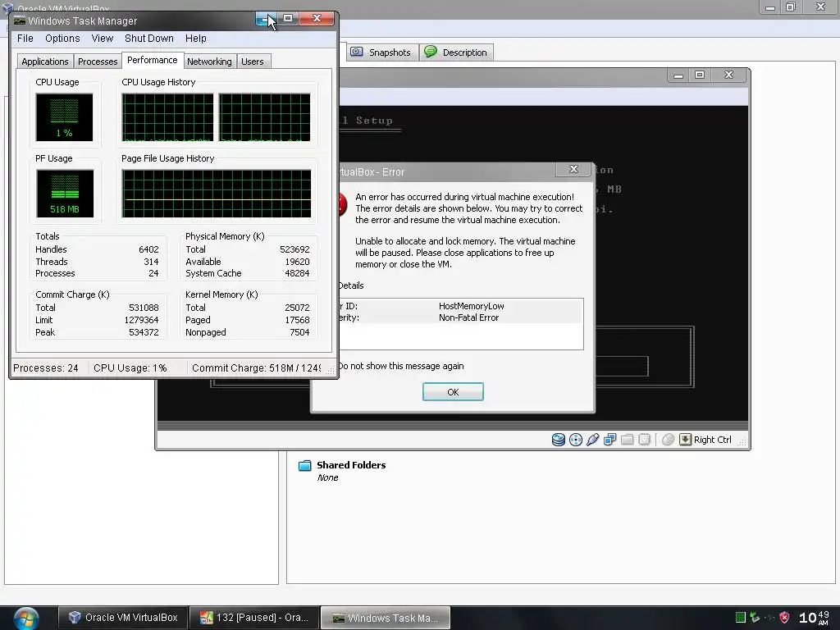Click the 'Right Ctrl' host key label

[x=713, y=440]
